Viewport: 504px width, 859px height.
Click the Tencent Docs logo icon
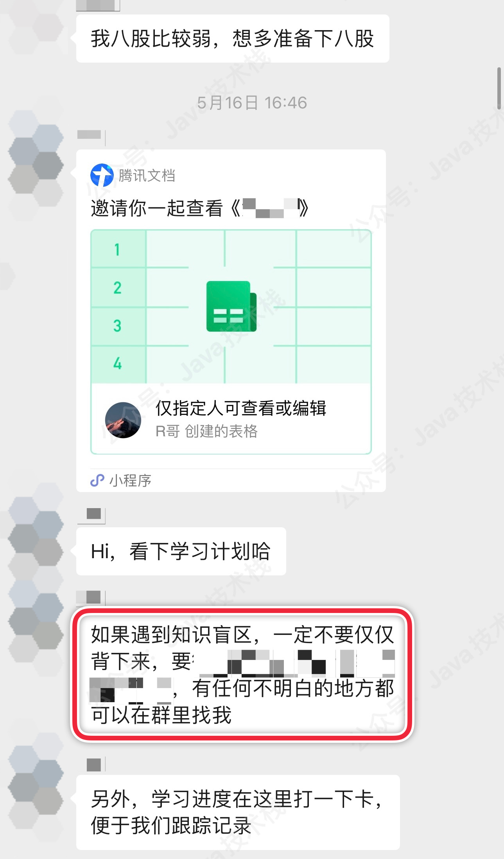tap(102, 175)
